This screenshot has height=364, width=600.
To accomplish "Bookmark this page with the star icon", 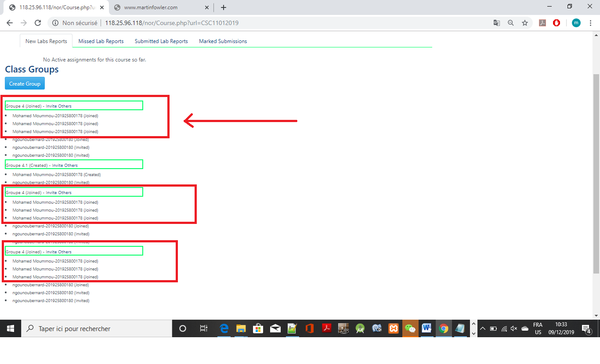I will pyautogui.click(x=524, y=23).
